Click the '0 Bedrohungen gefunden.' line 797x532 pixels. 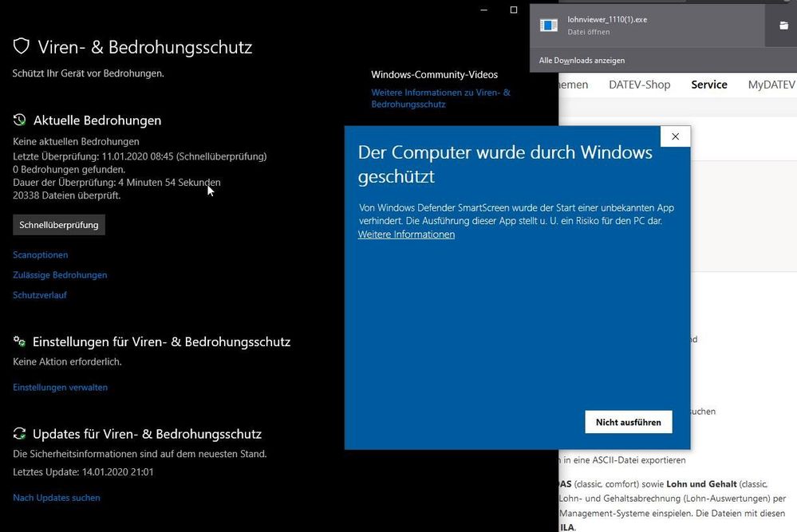[69, 169]
